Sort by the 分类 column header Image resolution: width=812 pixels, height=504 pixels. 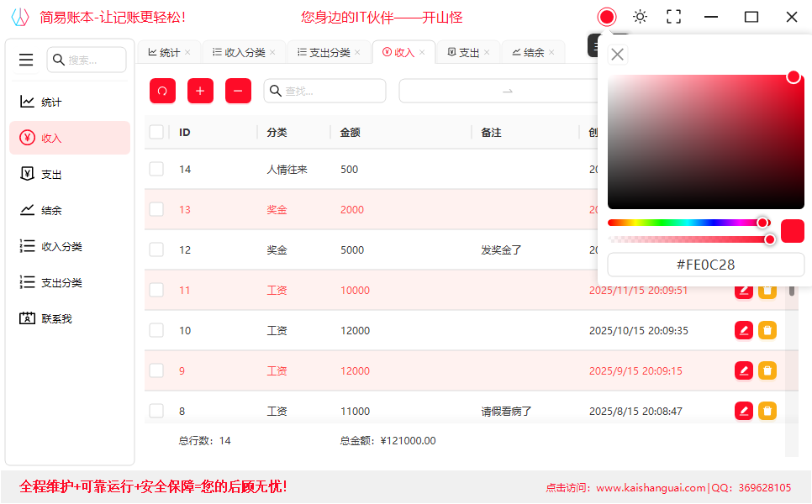click(277, 133)
